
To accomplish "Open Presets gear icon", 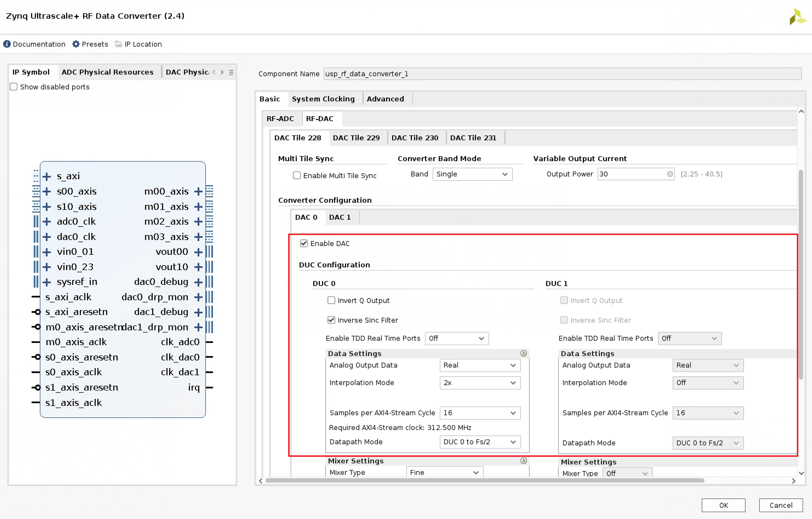I will click(x=76, y=44).
